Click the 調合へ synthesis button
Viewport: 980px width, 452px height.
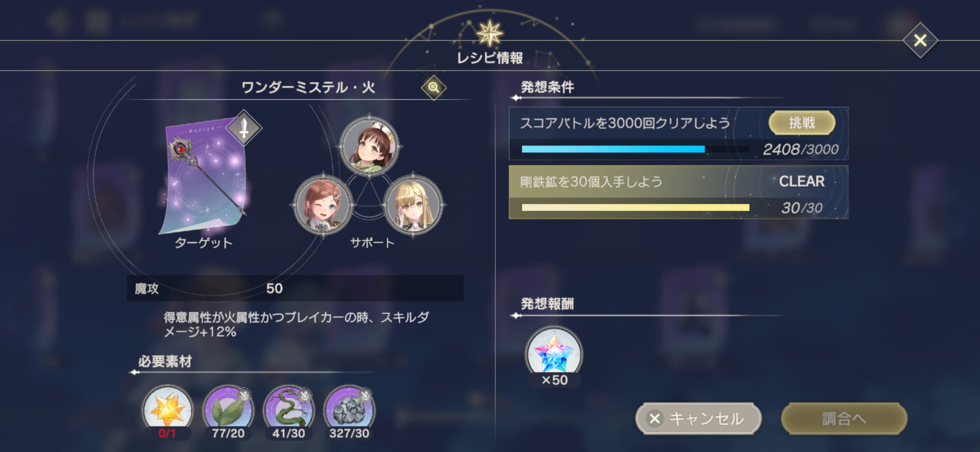point(844,418)
